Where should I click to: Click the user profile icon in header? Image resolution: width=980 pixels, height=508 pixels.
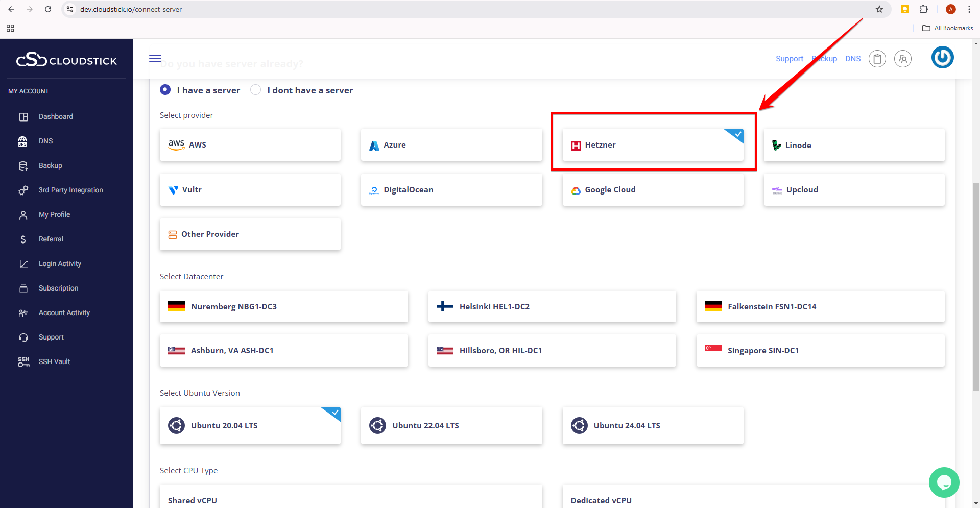coord(902,59)
